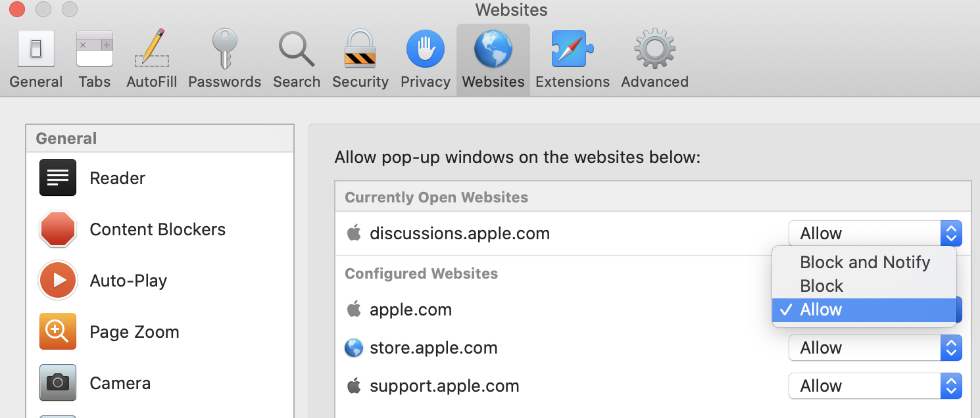Select Reader in the sidebar
Screen dimensions: 980x418
(160, 177)
